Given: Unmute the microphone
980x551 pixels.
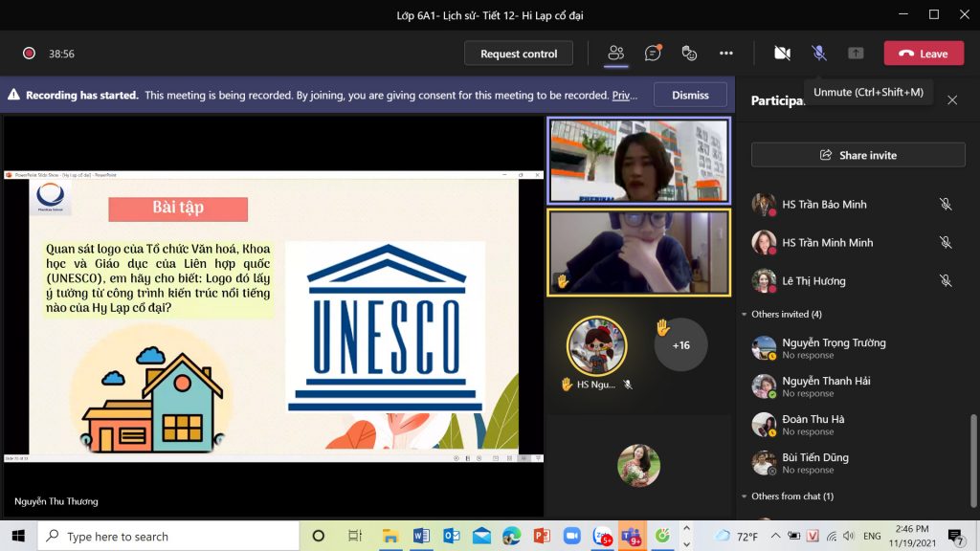Looking at the screenshot, I should (x=819, y=54).
